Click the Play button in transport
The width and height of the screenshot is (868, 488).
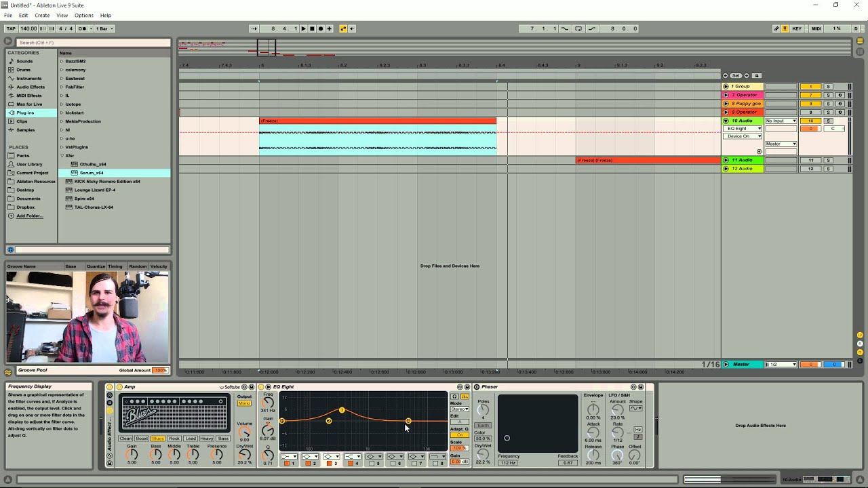[x=303, y=28]
